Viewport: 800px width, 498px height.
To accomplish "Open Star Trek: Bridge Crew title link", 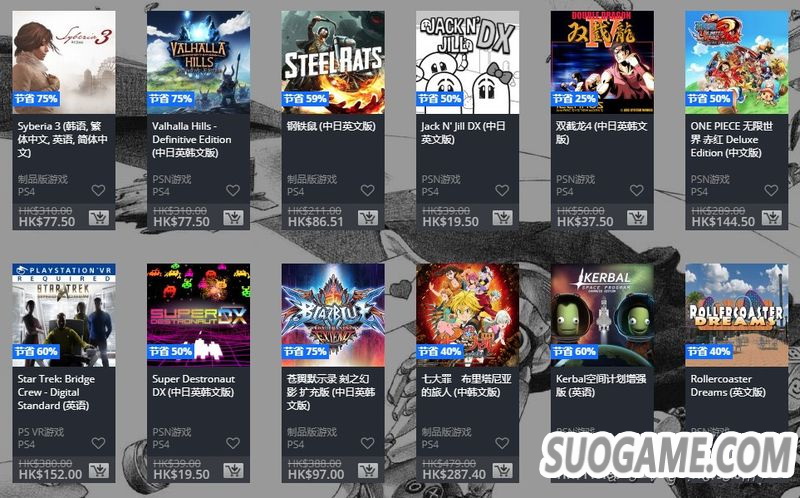I will coord(56,392).
